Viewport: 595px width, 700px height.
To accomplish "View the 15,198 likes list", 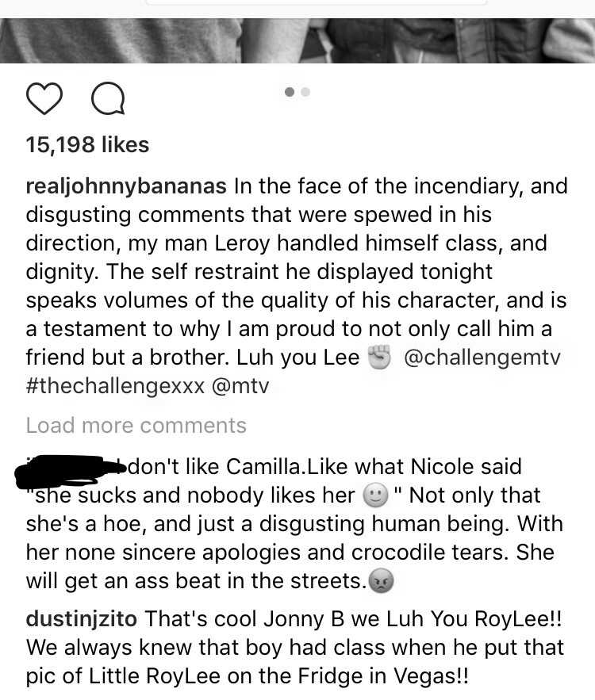I will (87, 144).
